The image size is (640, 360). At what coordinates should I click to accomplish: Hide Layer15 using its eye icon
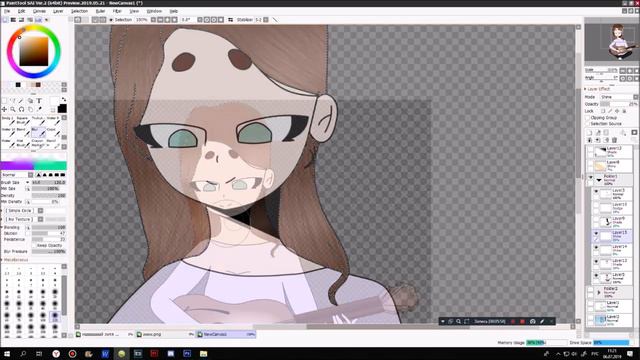tap(596, 233)
